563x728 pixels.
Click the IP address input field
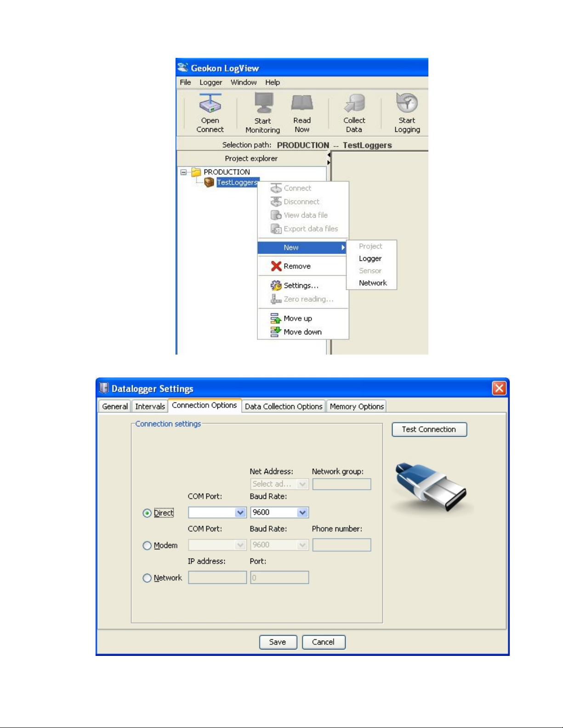coord(217,578)
